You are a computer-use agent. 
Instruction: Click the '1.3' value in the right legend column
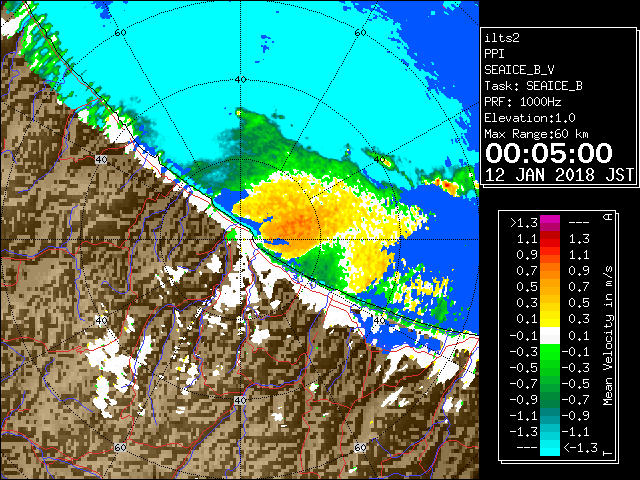579,239
